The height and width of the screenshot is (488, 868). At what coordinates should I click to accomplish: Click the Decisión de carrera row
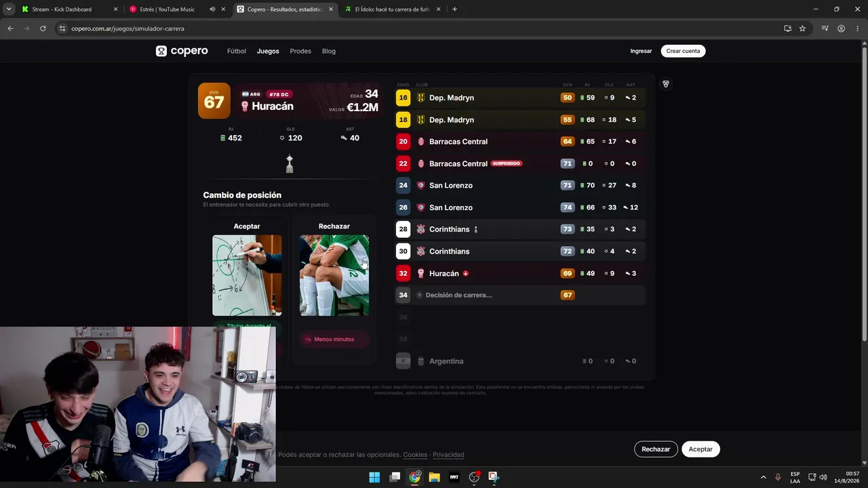519,295
